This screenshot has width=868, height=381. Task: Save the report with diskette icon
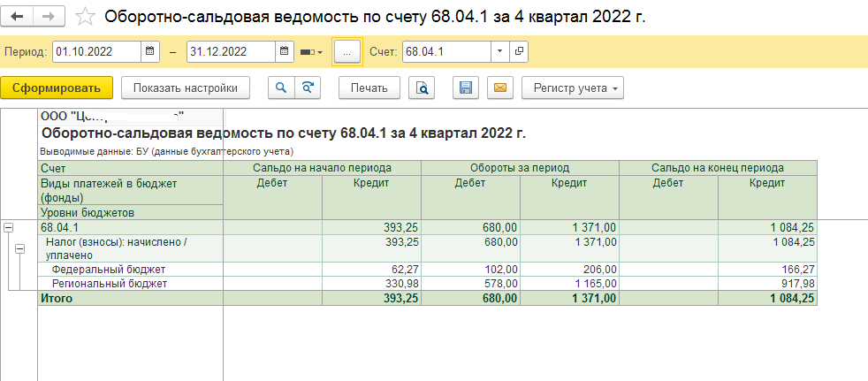click(x=466, y=88)
